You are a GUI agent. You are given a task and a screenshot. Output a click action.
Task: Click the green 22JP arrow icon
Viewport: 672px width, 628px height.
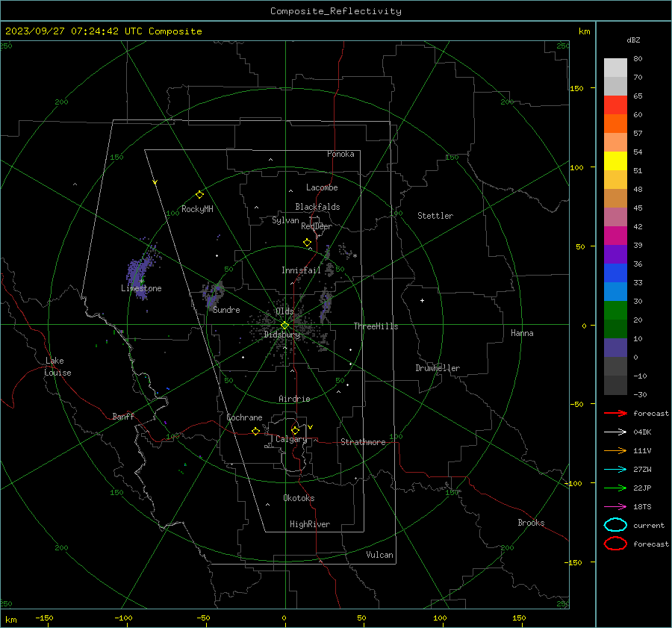(615, 488)
